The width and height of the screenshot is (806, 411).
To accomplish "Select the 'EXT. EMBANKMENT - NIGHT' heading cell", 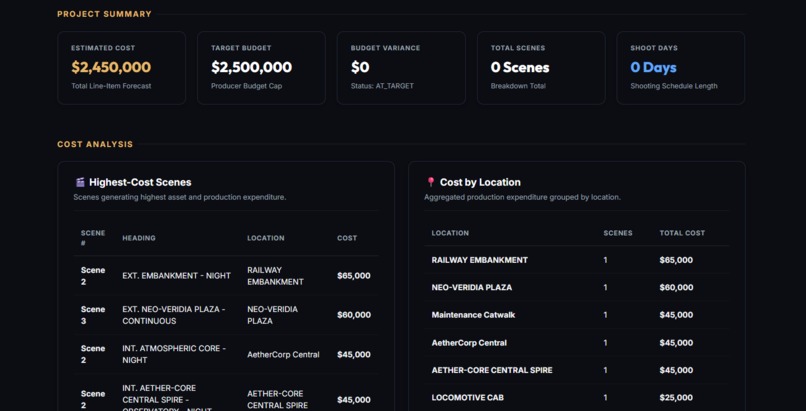I will tap(176, 276).
